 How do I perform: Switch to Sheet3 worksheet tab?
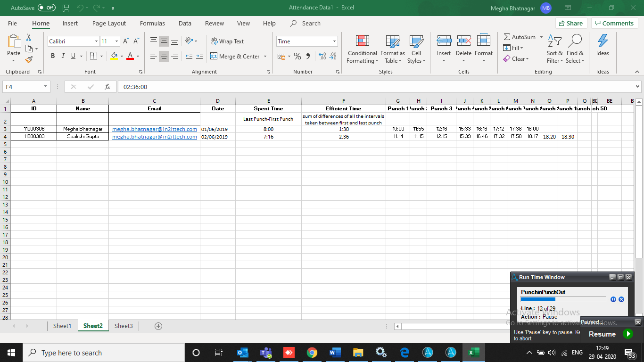pyautogui.click(x=124, y=326)
